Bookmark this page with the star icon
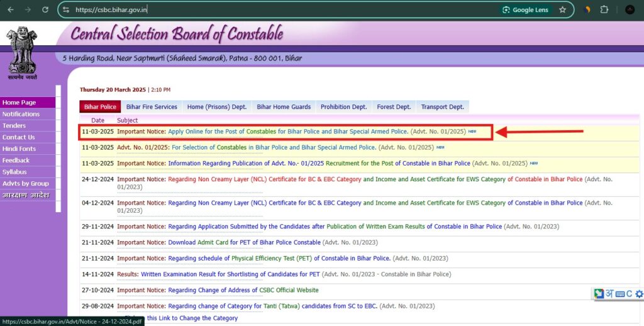Screen dimensions: 644x326 click(x=562, y=10)
